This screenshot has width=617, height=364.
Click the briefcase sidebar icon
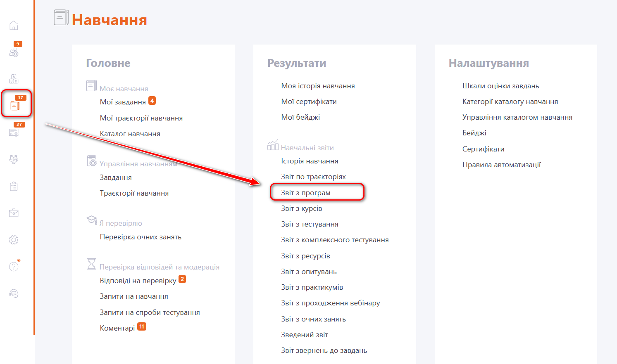coord(14,213)
